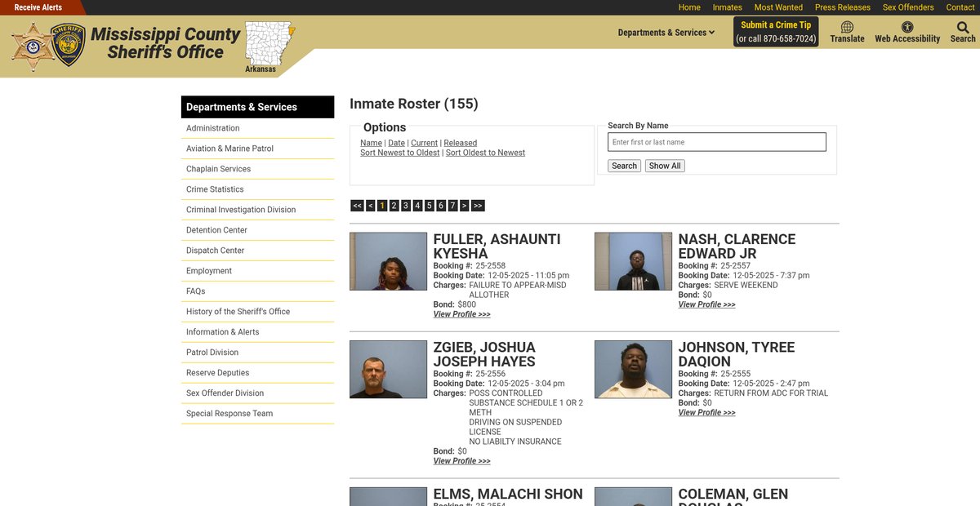
Task: Jump to last page with >> button
Action: [x=478, y=206]
